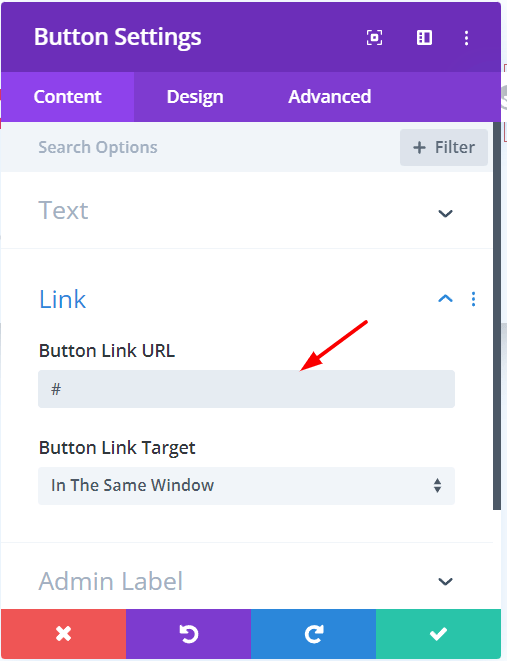Expand the Admin Label section chevron
This screenshot has width=507, height=661.
(445, 582)
